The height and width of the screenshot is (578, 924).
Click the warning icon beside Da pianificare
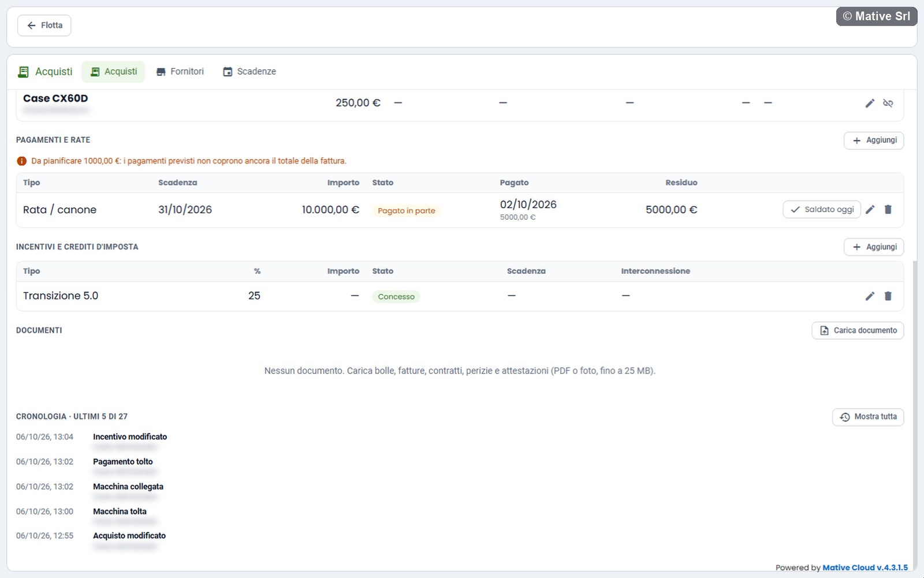(x=22, y=161)
